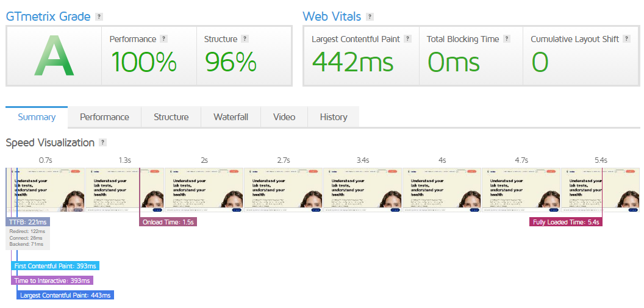
Task: Click the 2.7s timeline label
Action: [x=284, y=160]
